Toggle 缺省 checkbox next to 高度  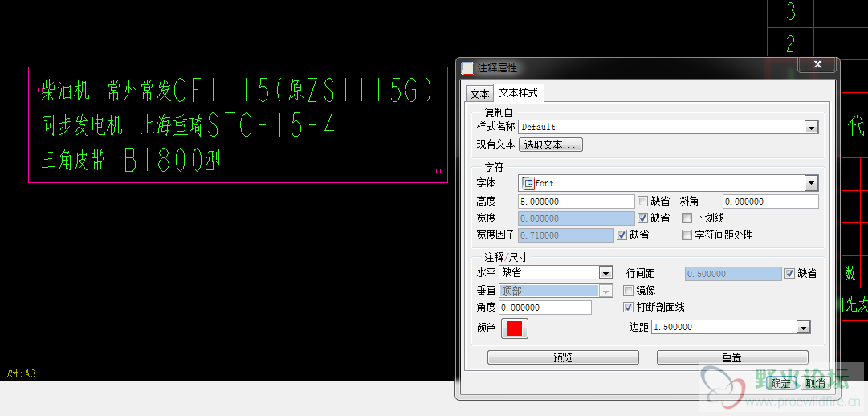point(642,201)
